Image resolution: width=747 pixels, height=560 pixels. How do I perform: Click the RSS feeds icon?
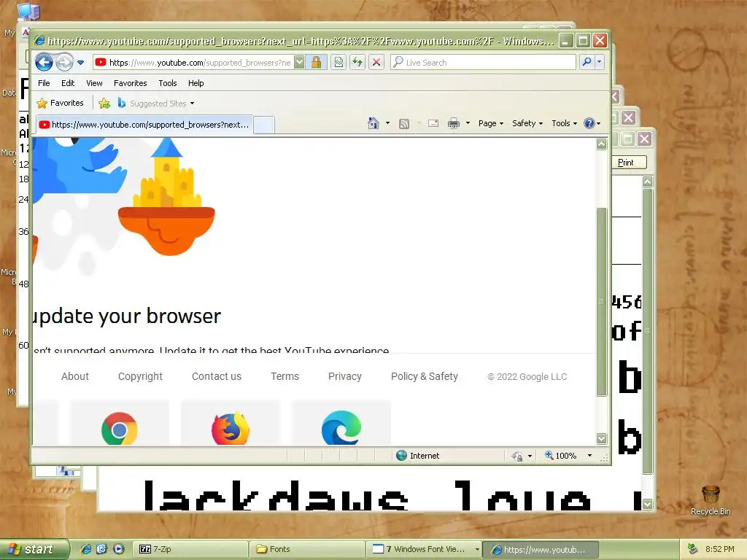404,124
